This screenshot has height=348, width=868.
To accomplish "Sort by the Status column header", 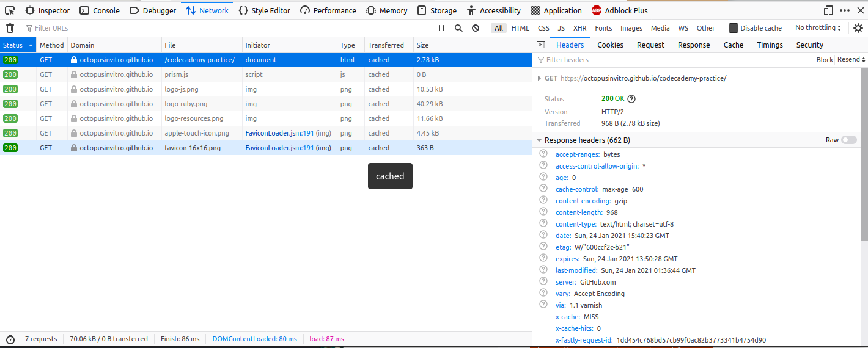I will 18,45.
